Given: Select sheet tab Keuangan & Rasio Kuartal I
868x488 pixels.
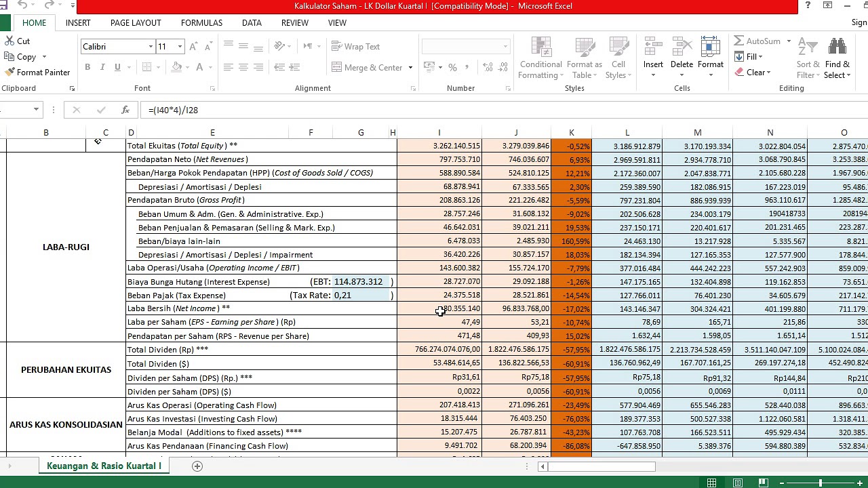Looking at the screenshot, I should click(104, 466).
